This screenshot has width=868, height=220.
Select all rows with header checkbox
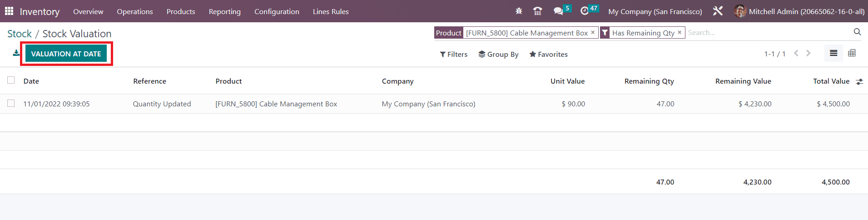coord(11,80)
